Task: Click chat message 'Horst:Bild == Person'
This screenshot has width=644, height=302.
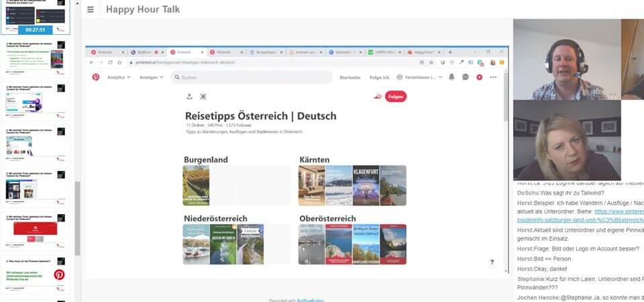Action: click(x=544, y=259)
